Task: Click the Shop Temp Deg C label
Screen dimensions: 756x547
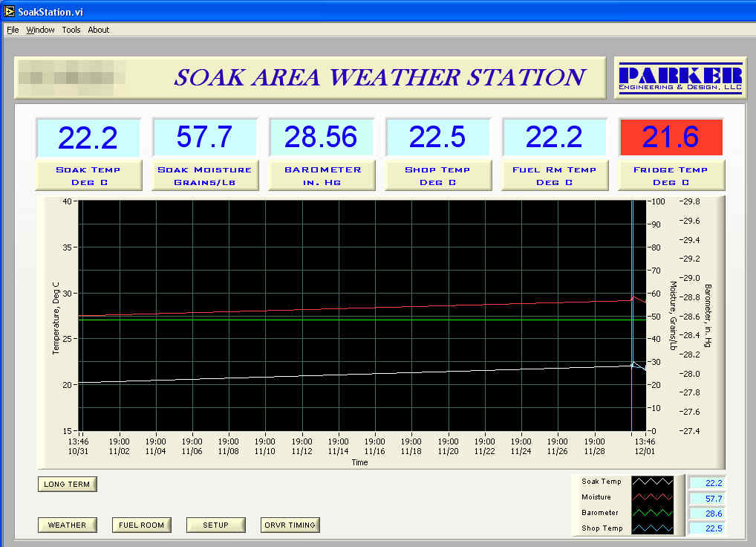Action: tap(438, 175)
